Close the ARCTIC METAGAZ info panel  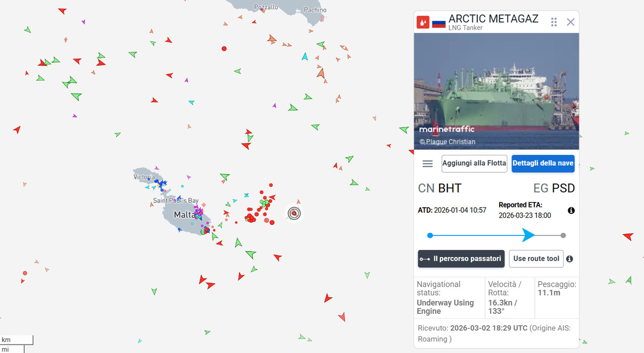[571, 22]
